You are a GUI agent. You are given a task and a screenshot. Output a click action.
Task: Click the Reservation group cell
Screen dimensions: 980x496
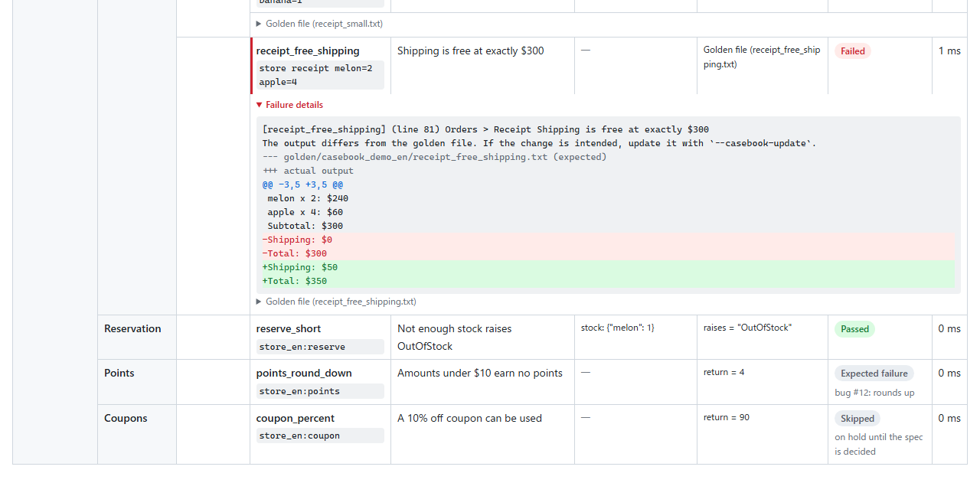pyautogui.click(x=137, y=337)
